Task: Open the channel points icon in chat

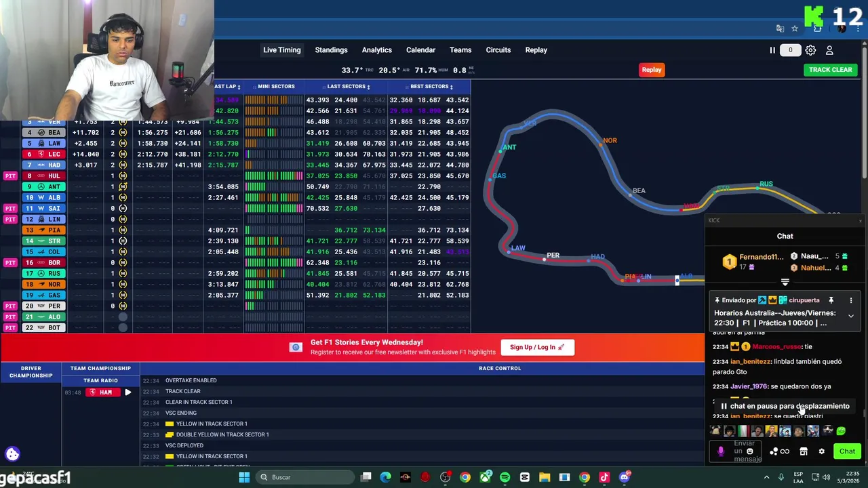Action: point(773,451)
